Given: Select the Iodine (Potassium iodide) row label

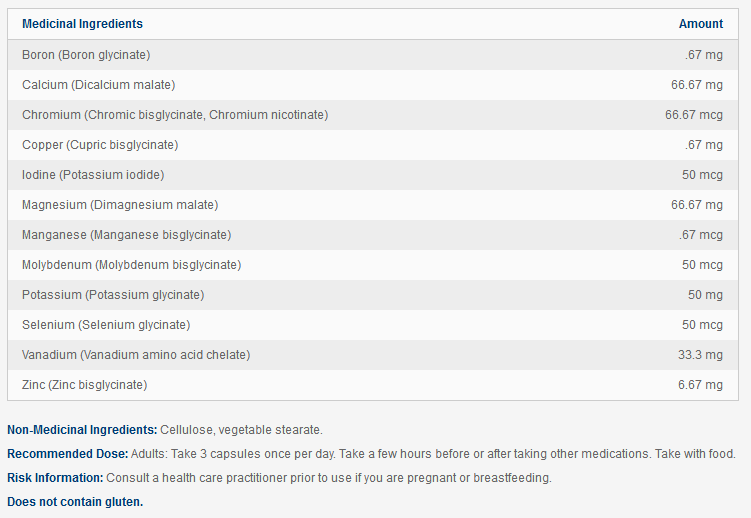Looking at the screenshot, I should [x=93, y=175].
